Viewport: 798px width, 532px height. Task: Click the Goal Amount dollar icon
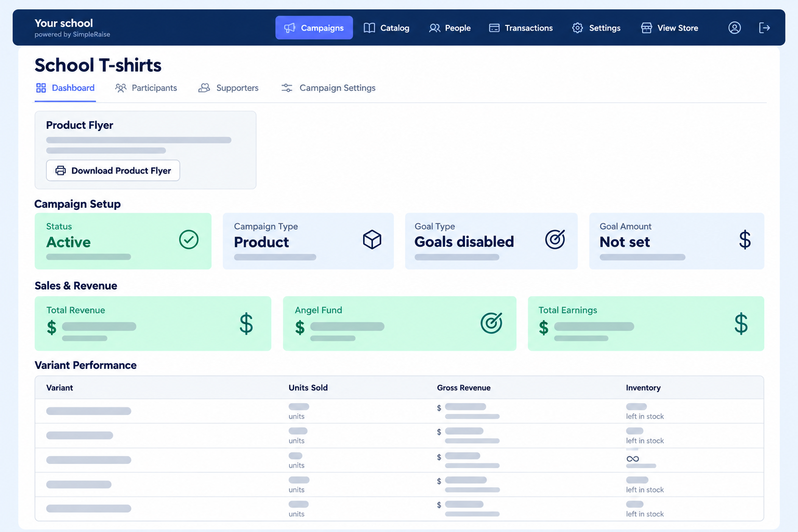pos(745,240)
